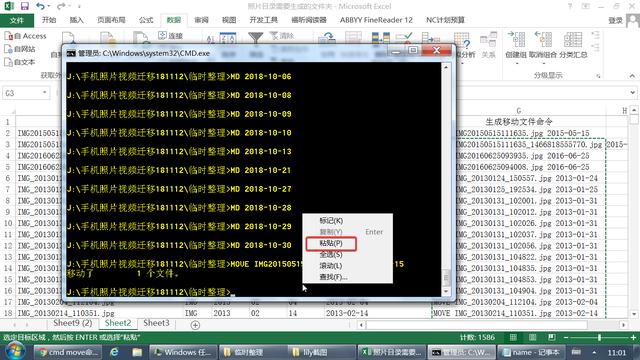Viewport: 640px width, 360px height.
Task: Open the 公式 ribbon tab
Action: [x=146, y=20]
